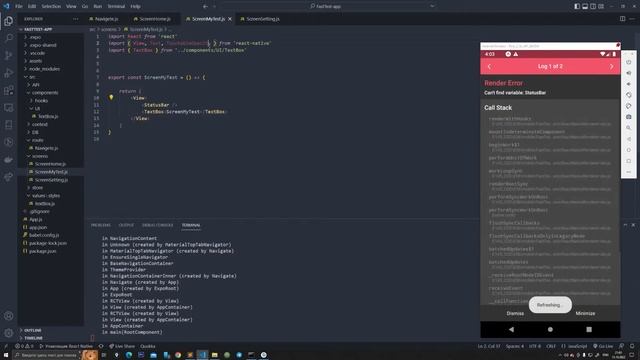Click emulator volume down button
Viewport: 640px width, 360px height.
(x=629, y=84)
